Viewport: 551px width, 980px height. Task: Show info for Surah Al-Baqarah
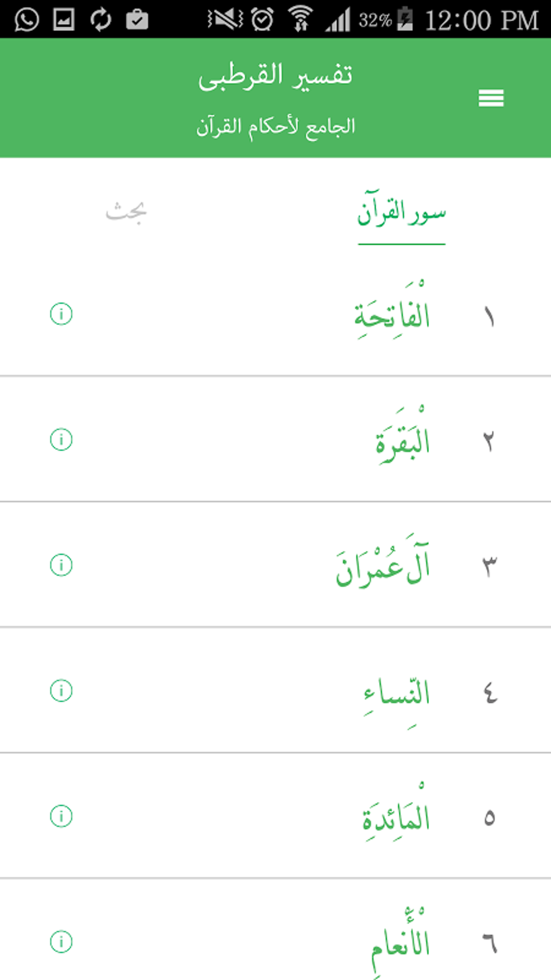pos(61,439)
